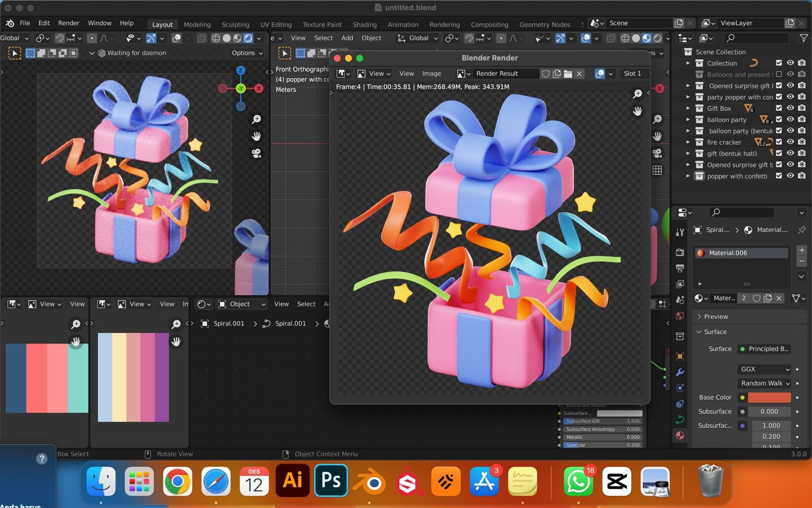Click the folder icon beside Render Result
The width and height of the screenshot is (812, 508).
coord(568,74)
